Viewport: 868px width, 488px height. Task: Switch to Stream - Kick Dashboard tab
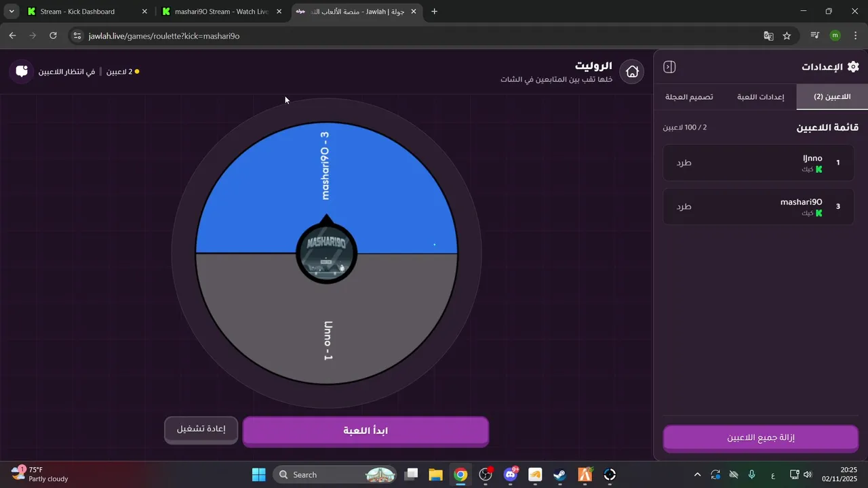tap(86, 12)
